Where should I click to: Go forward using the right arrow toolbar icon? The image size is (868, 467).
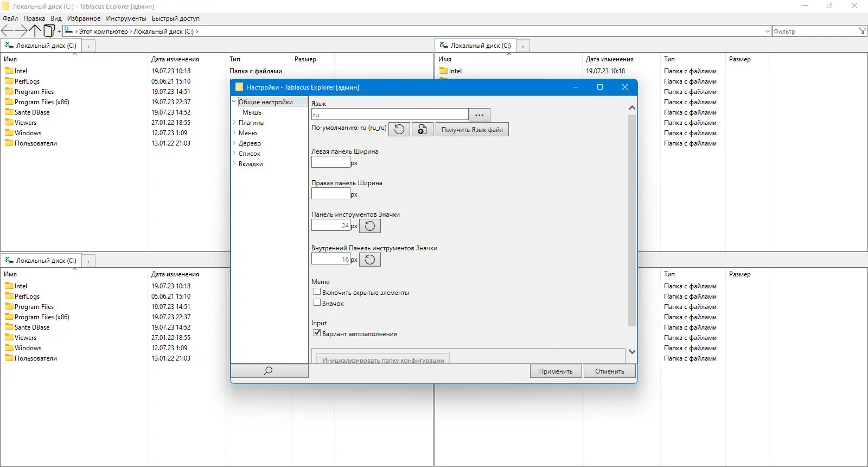click(21, 31)
